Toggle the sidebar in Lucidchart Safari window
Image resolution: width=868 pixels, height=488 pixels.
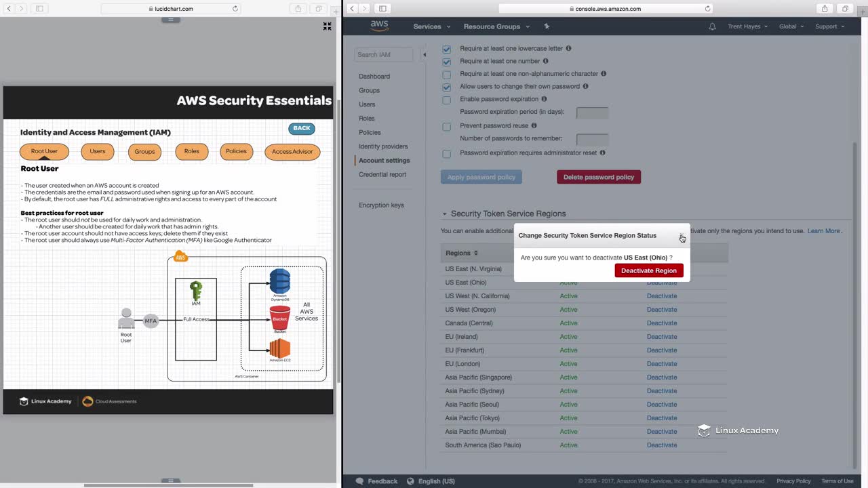39,9
